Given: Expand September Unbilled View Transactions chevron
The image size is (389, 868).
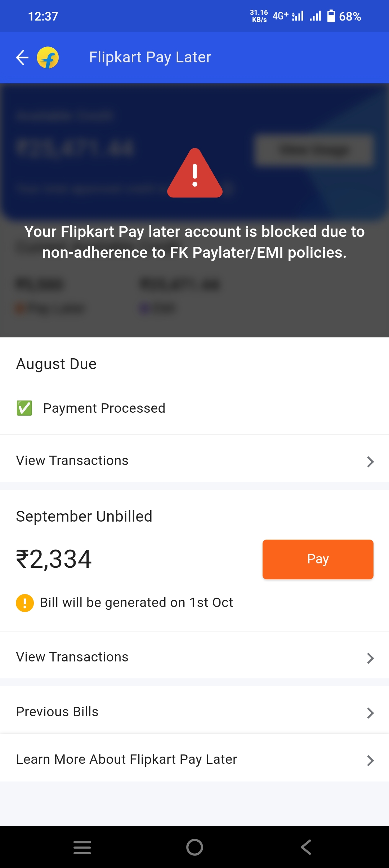Looking at the screenshot, I should (370, 658).
